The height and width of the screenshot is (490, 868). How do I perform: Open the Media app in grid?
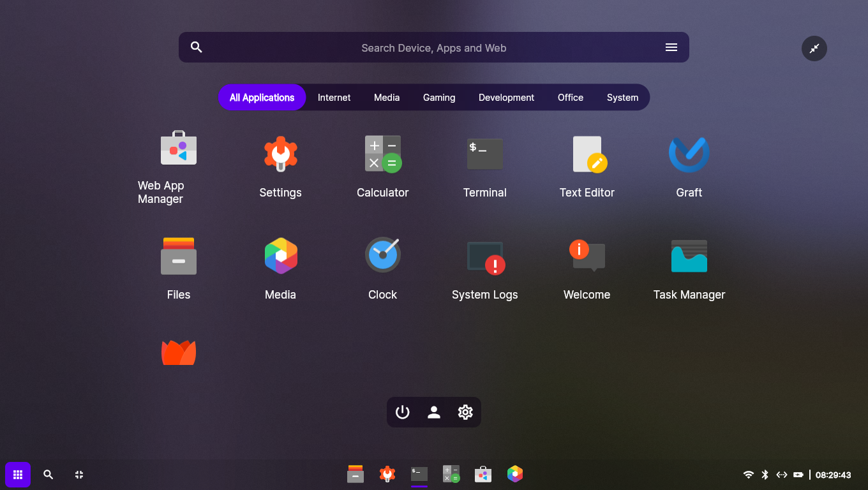(281, 256)
